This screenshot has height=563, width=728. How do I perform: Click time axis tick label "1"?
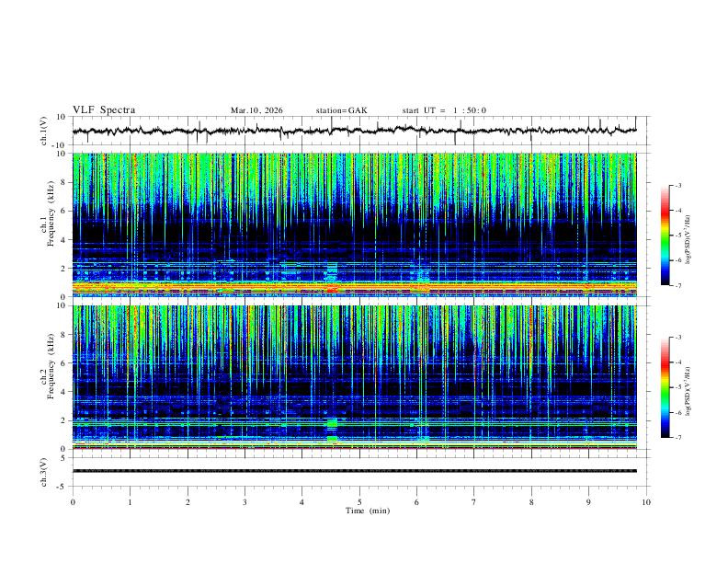click(130, 502)
